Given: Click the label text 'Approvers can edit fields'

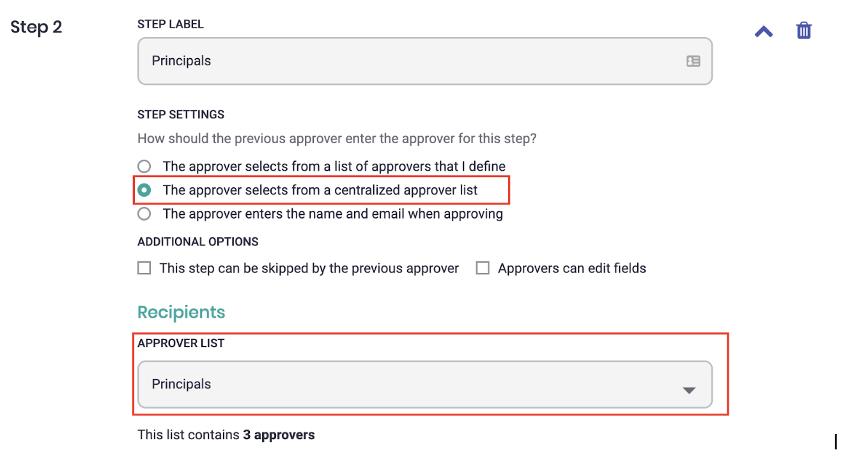Looking at the screenshot, I should pos(572,268).
